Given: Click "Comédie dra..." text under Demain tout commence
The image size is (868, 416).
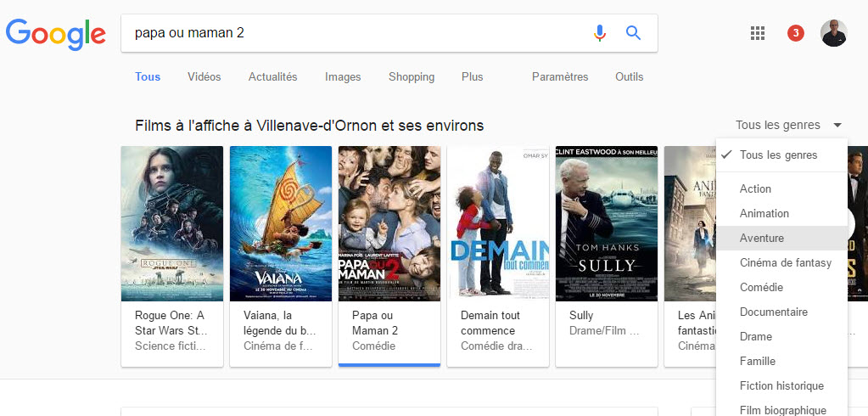Looking at the screenshot, I should [x=496, y=346].
